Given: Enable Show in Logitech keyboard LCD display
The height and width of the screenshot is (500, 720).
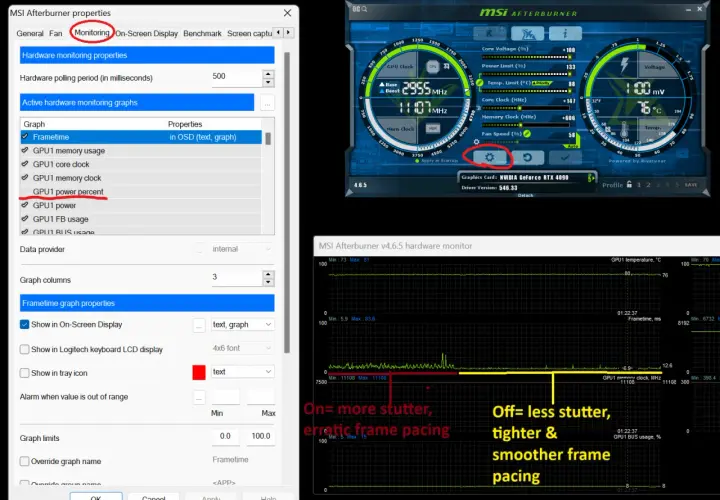Looking at the screenshot, I should pyautogui.click(x=24, y=349).
